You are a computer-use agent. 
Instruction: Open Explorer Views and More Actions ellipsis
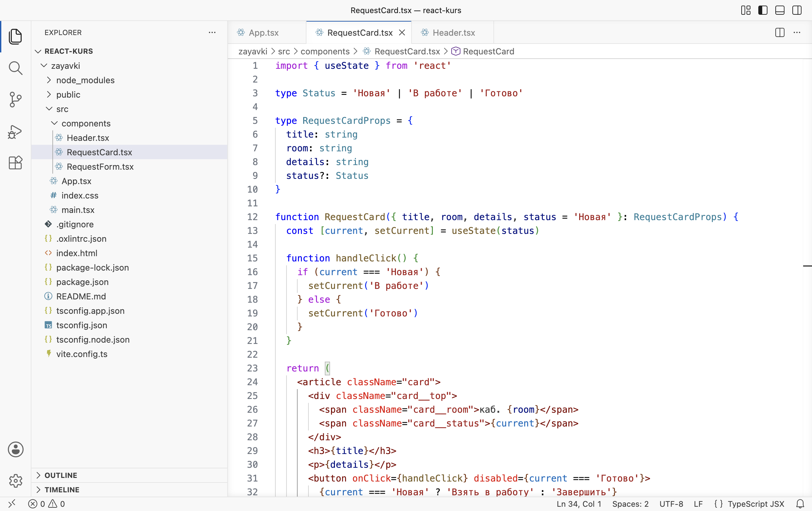(x=212, y=33)
